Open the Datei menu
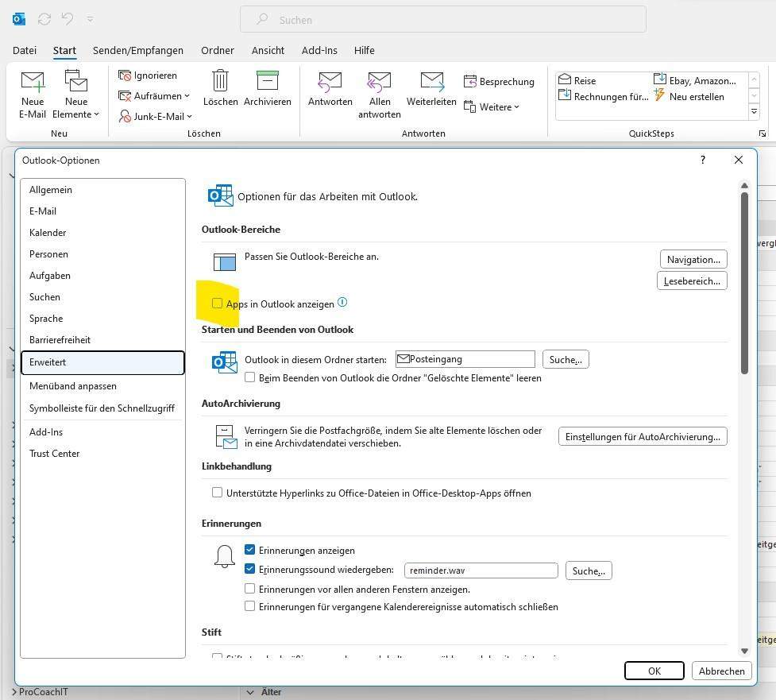776x700 pixels. point(25,51)
